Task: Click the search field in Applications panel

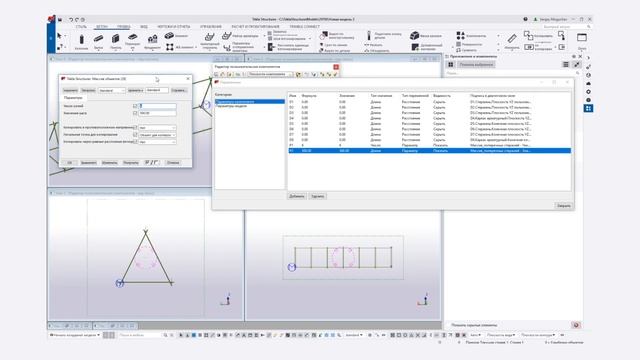Action: pos(513,73)
